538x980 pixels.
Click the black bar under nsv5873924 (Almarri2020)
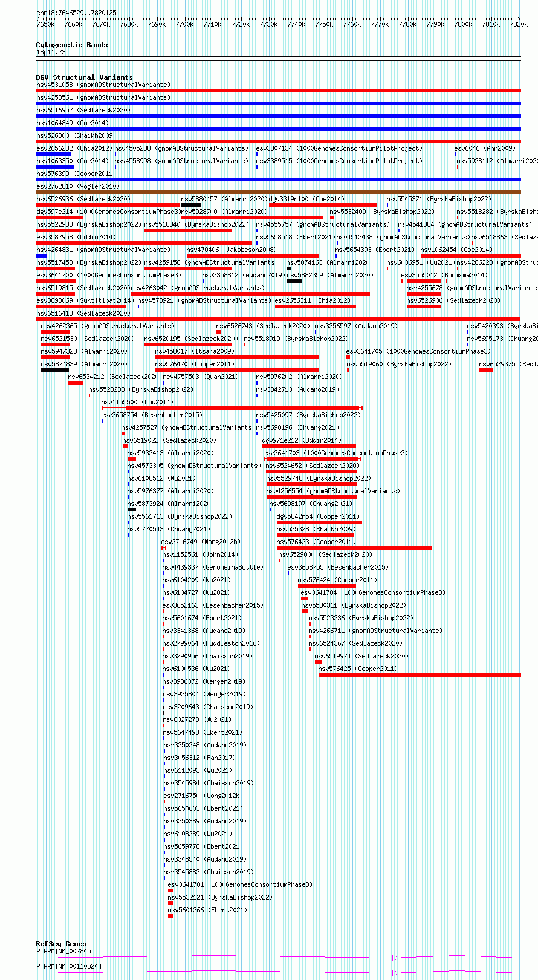tap(132, 510)
